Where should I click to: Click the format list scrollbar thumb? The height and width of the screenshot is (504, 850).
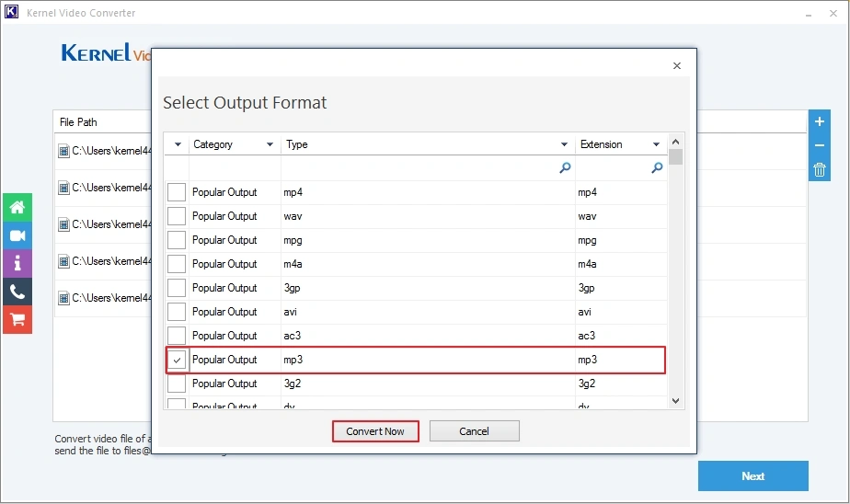(x=675, y=156)
